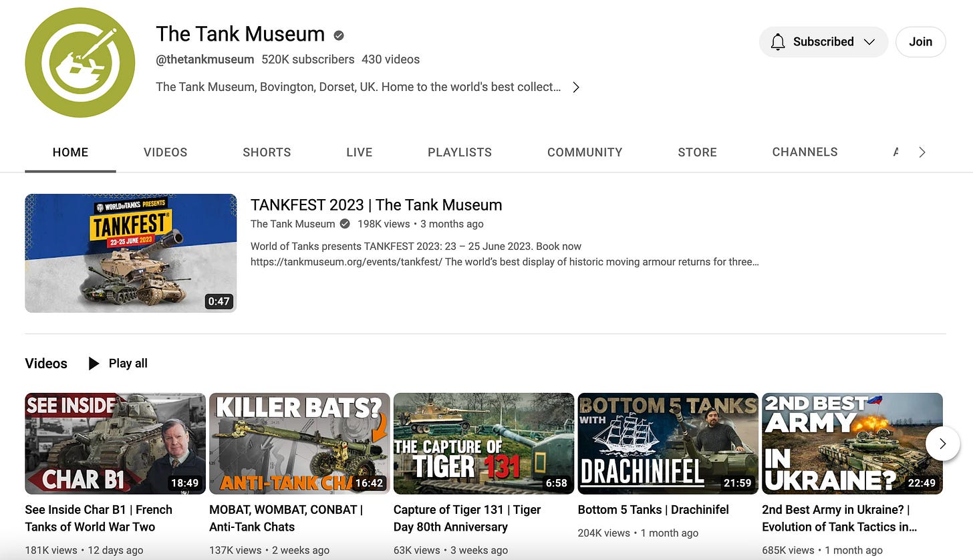Go to the LIVE tab
973x560 pixels.
(x=359, y=152)
